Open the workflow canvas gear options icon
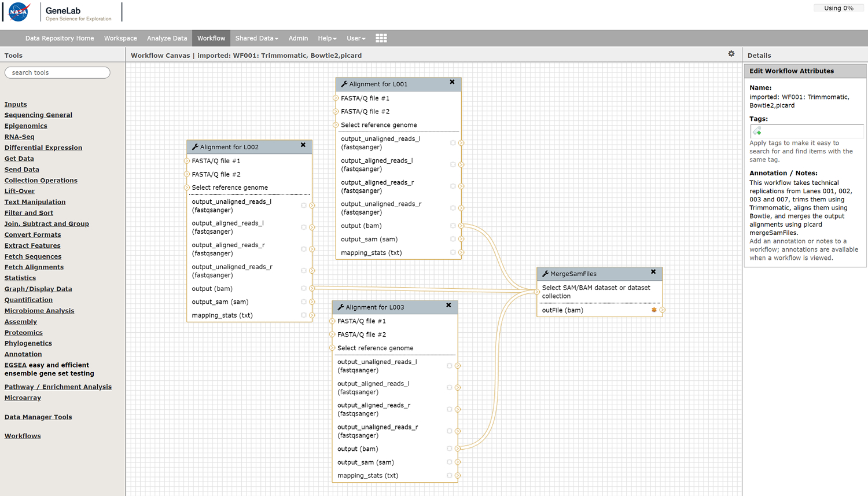This screenshot has height=496, width=868. 731,54
